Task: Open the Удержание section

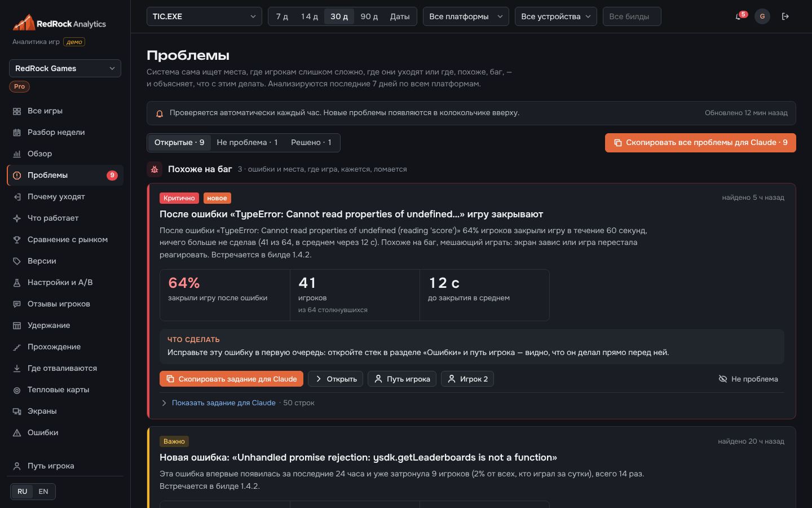Action: coord(65,326)
